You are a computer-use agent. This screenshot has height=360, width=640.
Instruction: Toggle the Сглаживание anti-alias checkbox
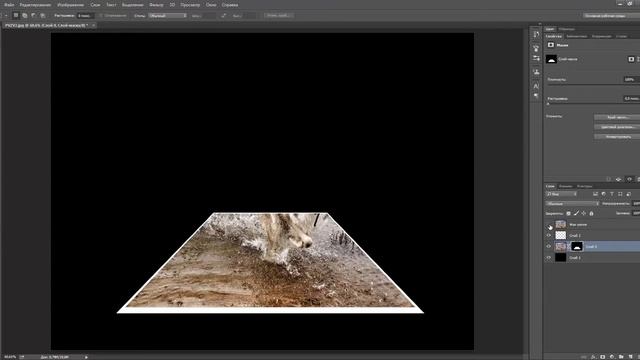[x=101, y=16]
